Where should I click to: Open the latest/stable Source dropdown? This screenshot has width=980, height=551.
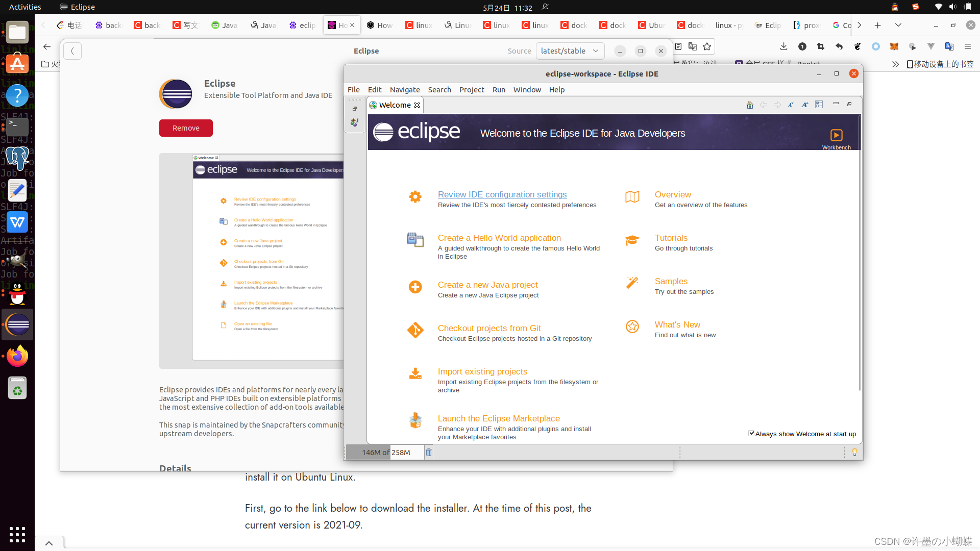[570, 51]
